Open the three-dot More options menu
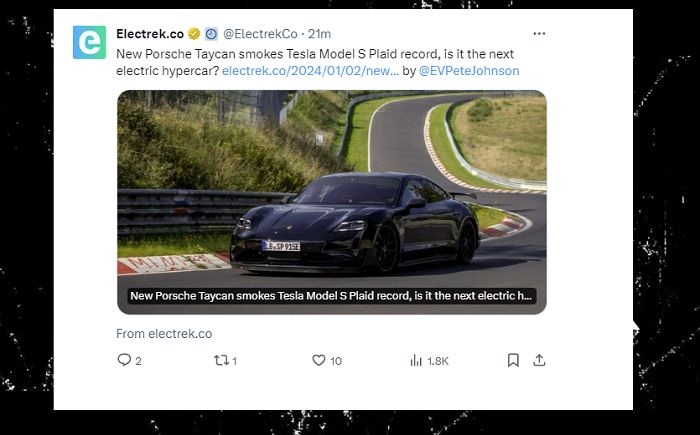This screenshot has height=435, width=700. click(539, 33)
